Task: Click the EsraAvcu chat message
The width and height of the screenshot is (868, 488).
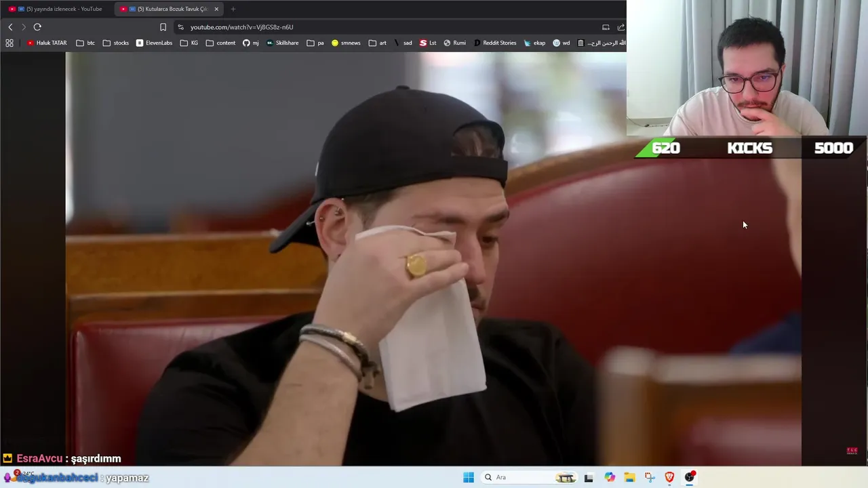Action: [62, 459]
